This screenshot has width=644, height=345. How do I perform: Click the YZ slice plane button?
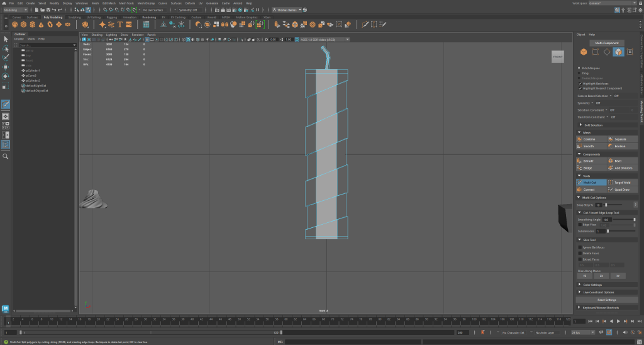coord(584,276)
